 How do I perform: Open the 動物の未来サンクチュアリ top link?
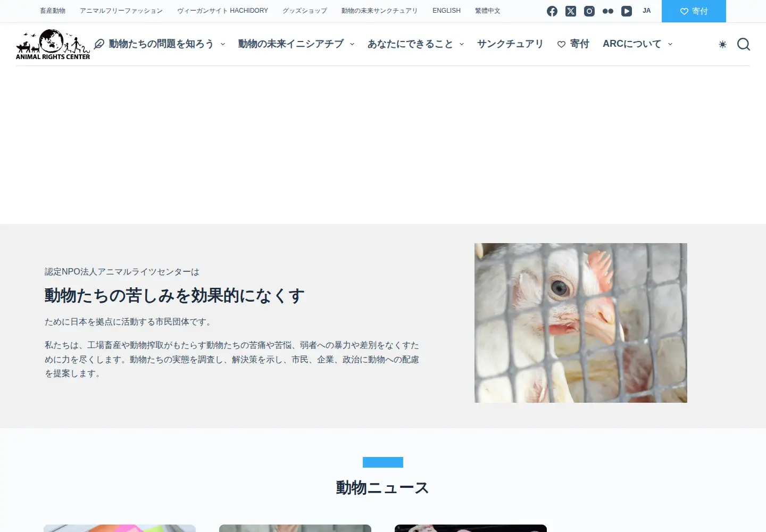coord(380,11)
